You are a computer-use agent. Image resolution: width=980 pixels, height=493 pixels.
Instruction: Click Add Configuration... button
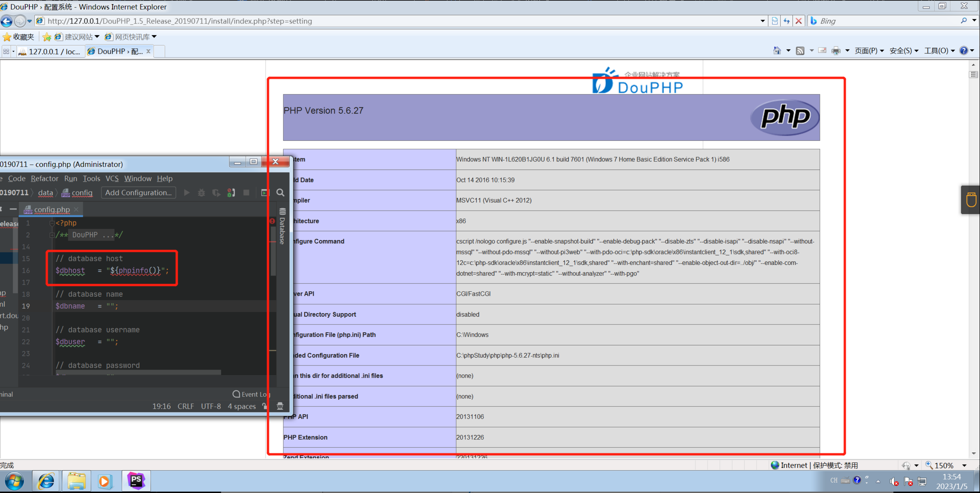(139, 193)
